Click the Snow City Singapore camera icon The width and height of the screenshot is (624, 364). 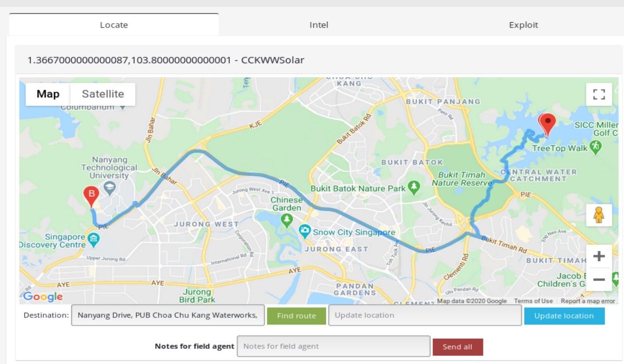305,232
